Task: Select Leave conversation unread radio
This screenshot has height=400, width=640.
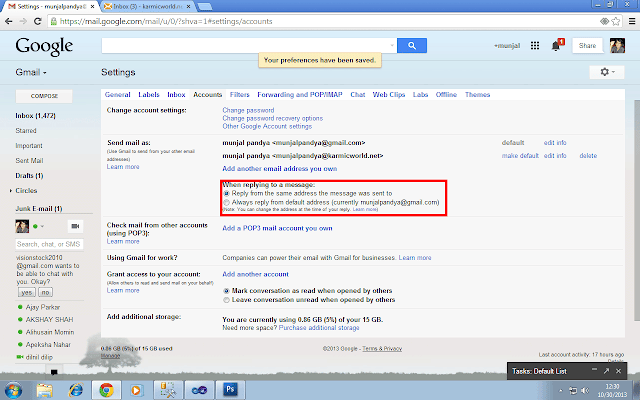Action: pyautogui.click(x=227, y=300)
